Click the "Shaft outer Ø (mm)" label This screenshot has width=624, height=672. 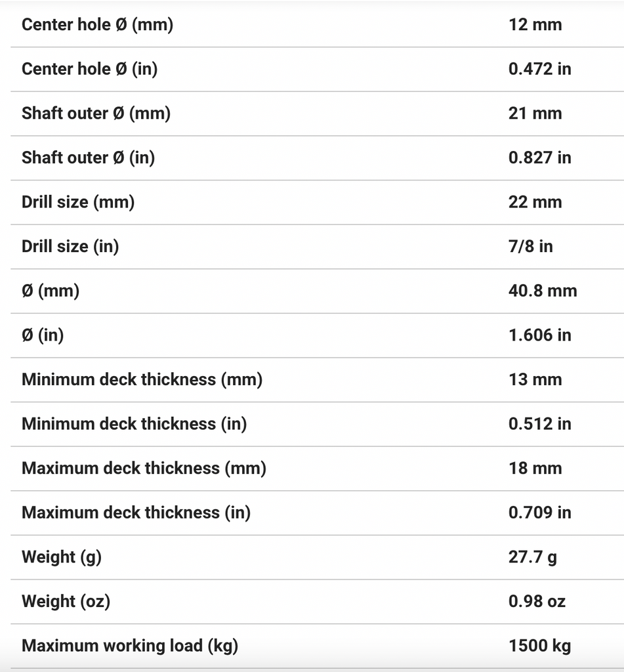pos(96,114)
